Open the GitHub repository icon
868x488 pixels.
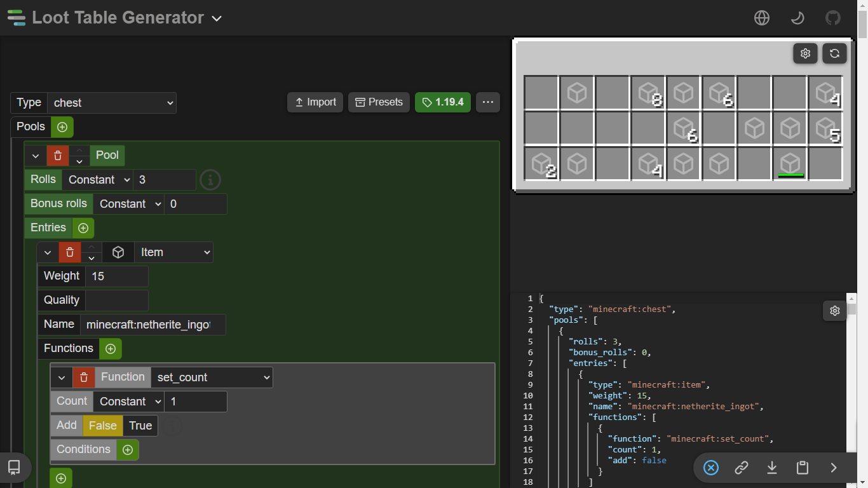(833, 18)
